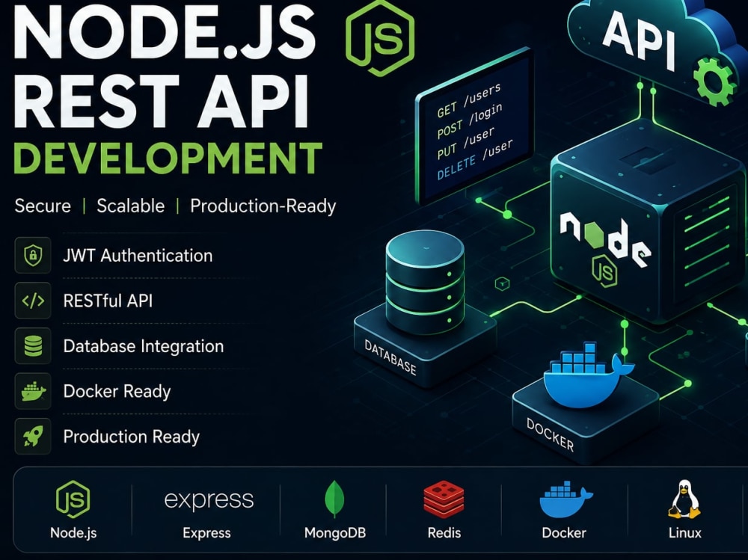Click the Redis caption in the bottom bar
This screenshot has width=748, height=560.
(444, 533)
